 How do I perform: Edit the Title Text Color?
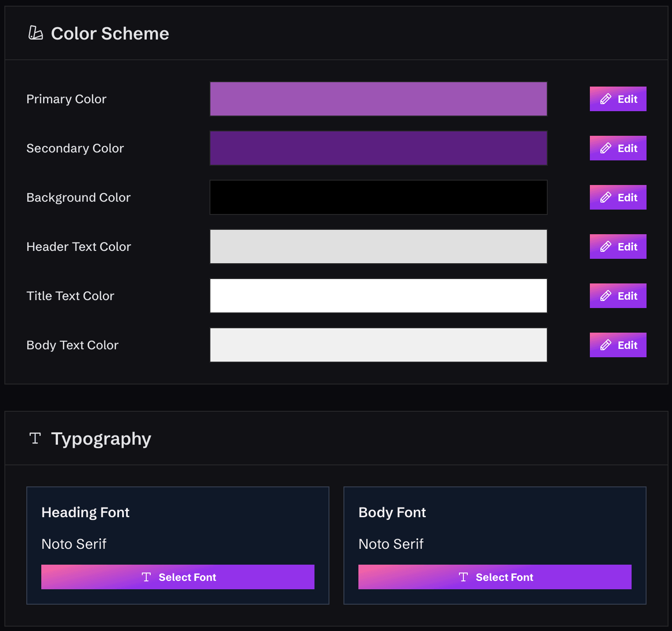pos(618,296)
